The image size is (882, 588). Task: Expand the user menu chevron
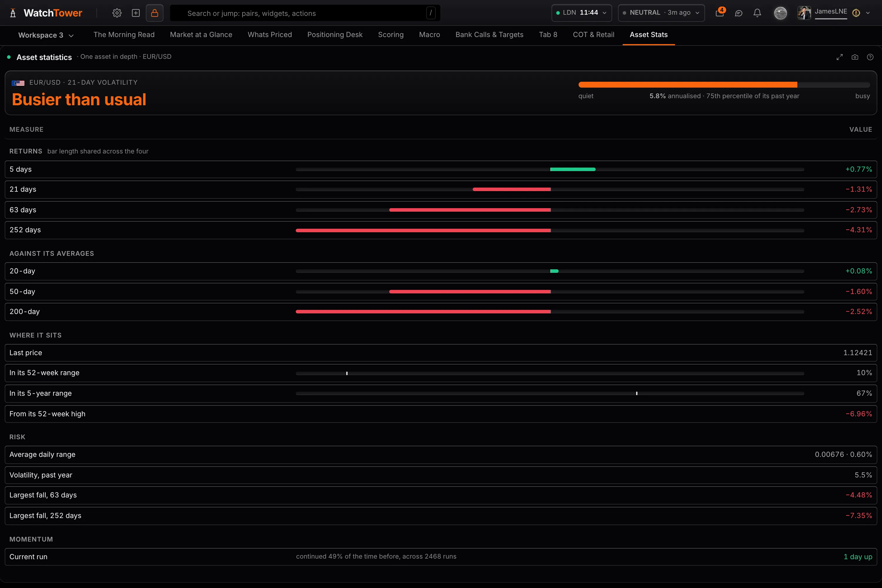tap(868, 13)
